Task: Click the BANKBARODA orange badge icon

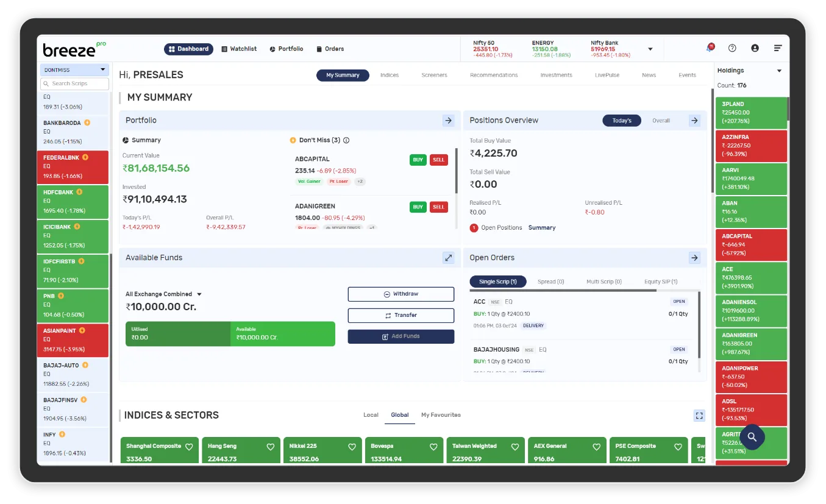Action: point(87,122)
